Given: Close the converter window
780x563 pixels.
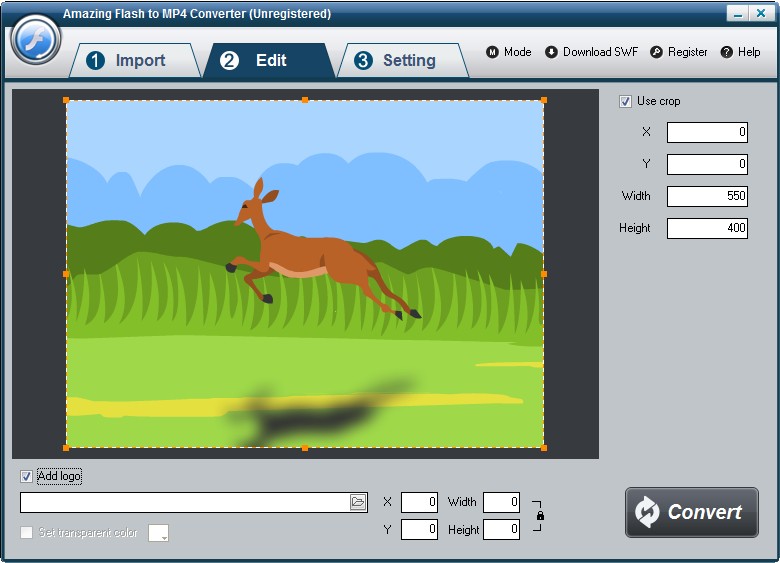Looking at the screenshot, I should [761, 13].
